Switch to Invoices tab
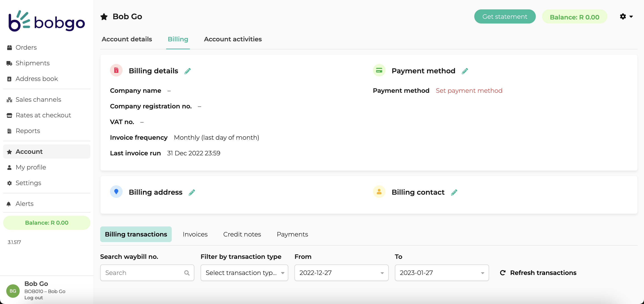This screenshot has width=644, height=304. [x=195, y=234]
